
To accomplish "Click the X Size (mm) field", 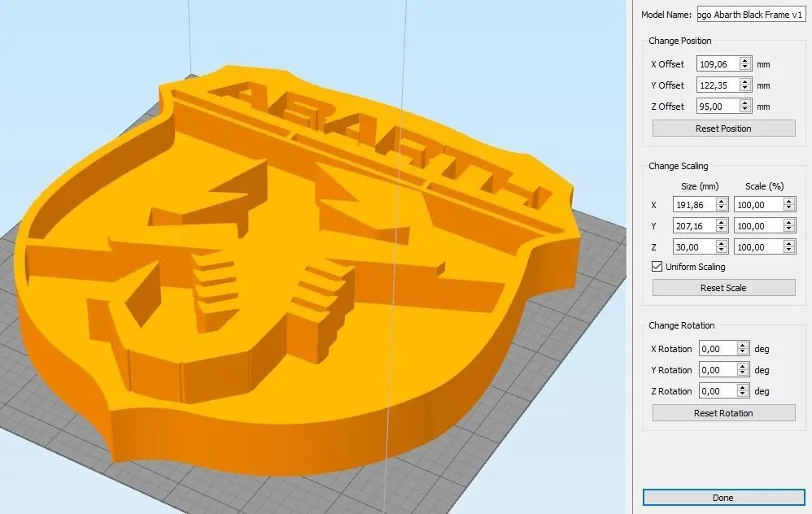I will coord(695,204).
